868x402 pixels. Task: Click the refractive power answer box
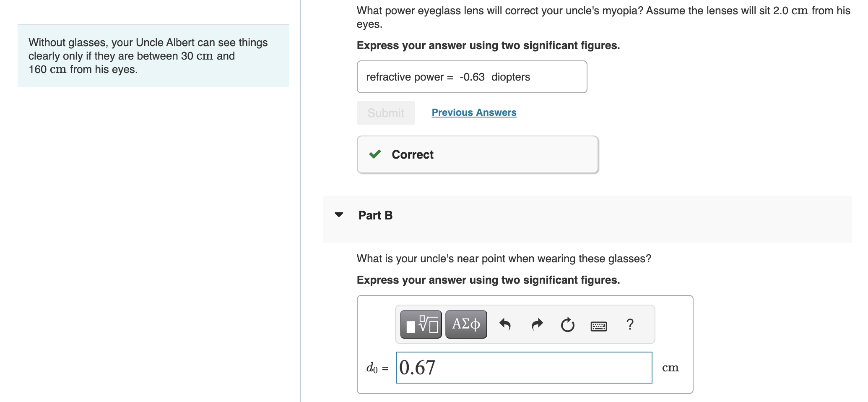pos(472,77)
